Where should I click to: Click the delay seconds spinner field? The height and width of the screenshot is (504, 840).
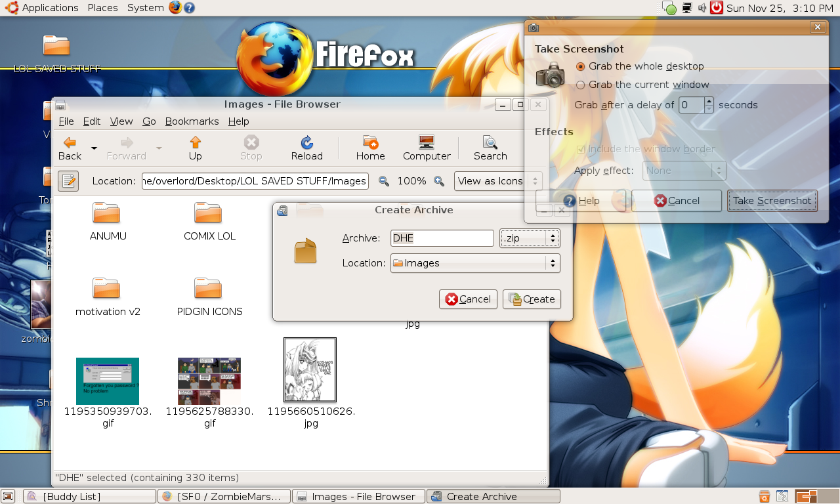coord(691,105)
